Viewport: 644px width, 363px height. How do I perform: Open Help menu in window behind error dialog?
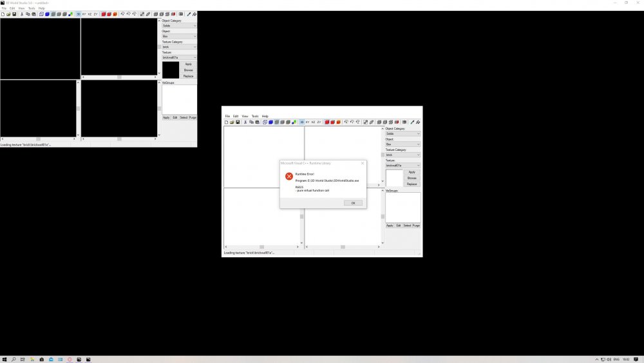coord(265,116)
